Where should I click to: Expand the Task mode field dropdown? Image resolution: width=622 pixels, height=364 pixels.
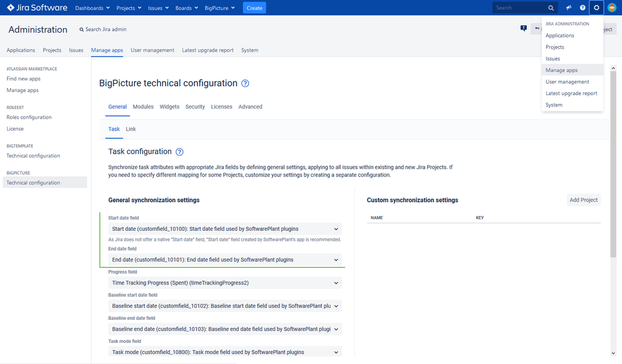(225, 352)
